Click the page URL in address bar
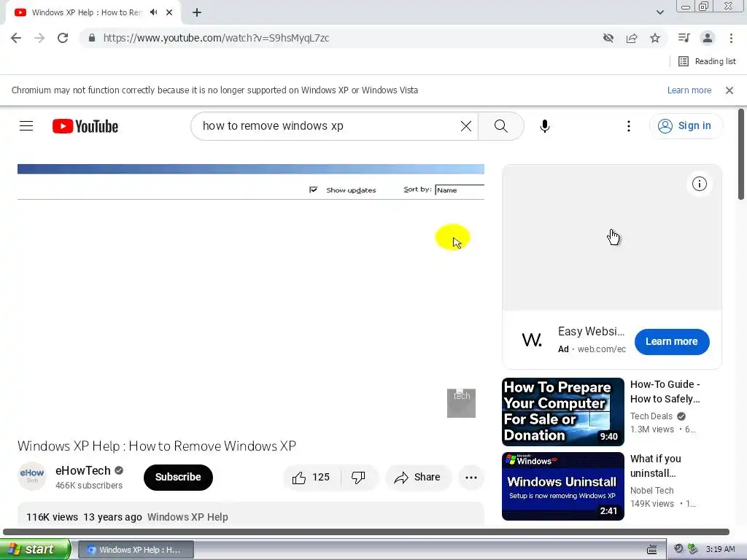 [216, 38]
